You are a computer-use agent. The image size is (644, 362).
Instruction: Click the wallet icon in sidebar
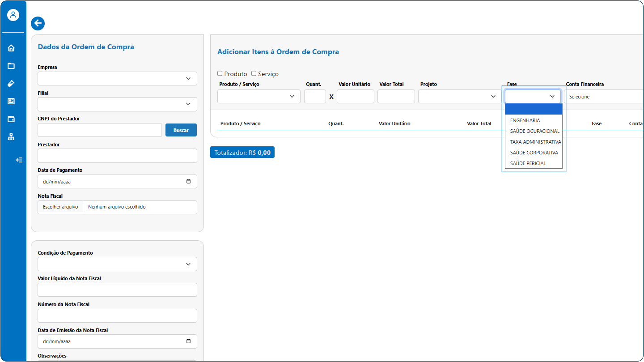click(11, 119)
